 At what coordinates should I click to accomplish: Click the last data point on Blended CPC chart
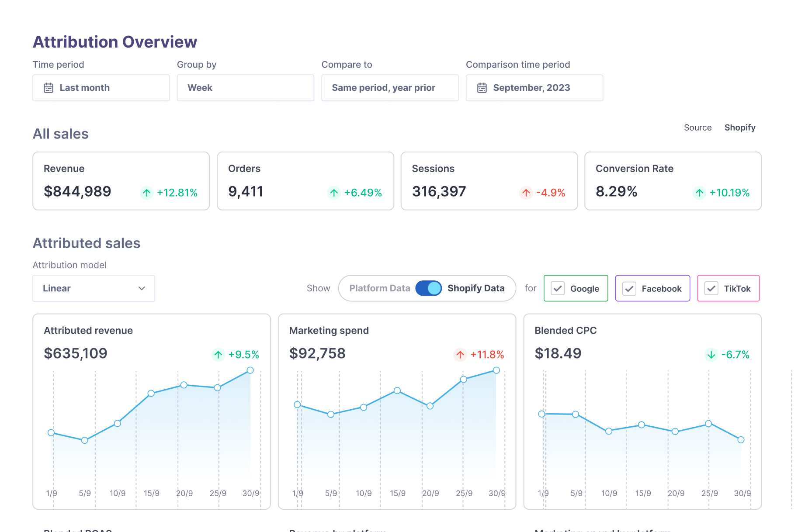coord(741,440)
